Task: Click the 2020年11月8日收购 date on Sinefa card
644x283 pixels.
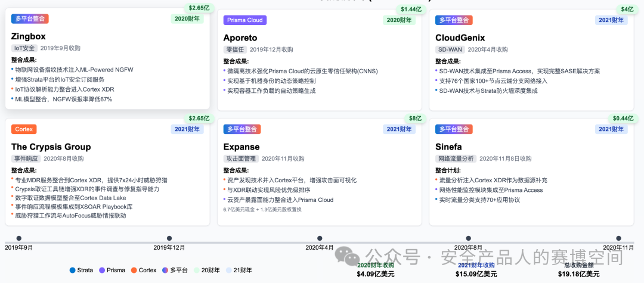Action: click(x=505, y=158)
